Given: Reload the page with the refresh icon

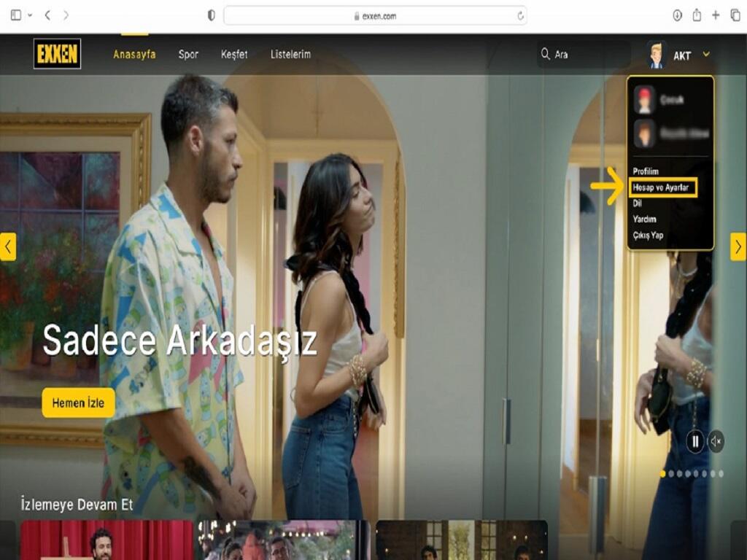Looking at the screenshot, I should [x=521, y=16].
